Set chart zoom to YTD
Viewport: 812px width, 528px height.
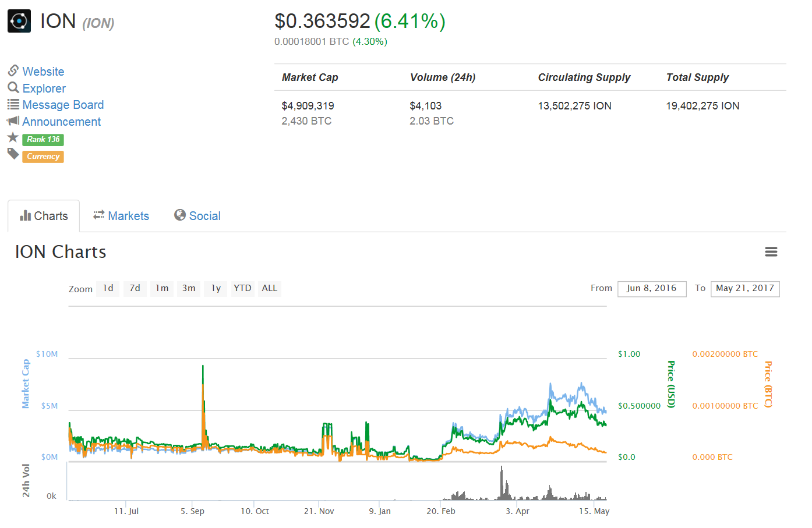tap(242, 288)
